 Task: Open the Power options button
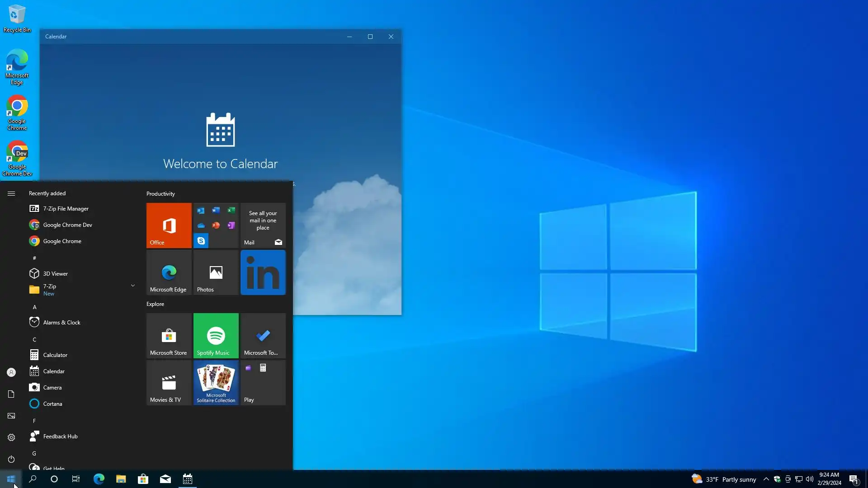(11, 459)
